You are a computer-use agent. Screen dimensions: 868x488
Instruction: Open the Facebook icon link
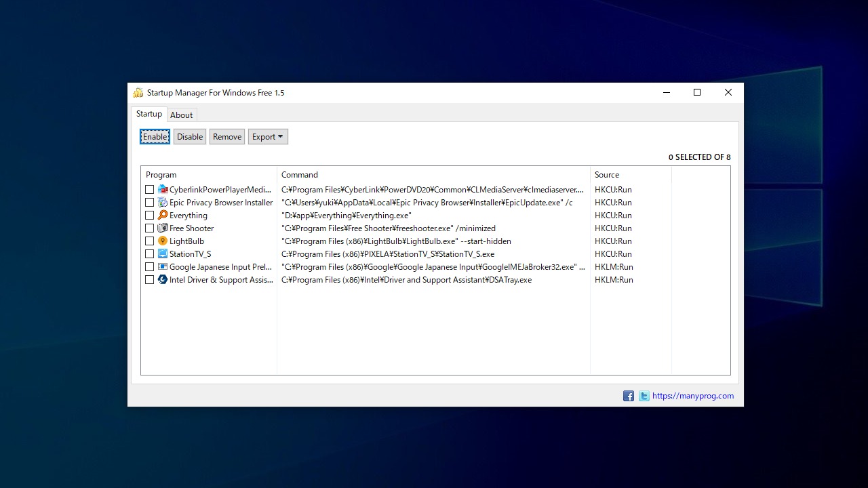tap(629, 396)
